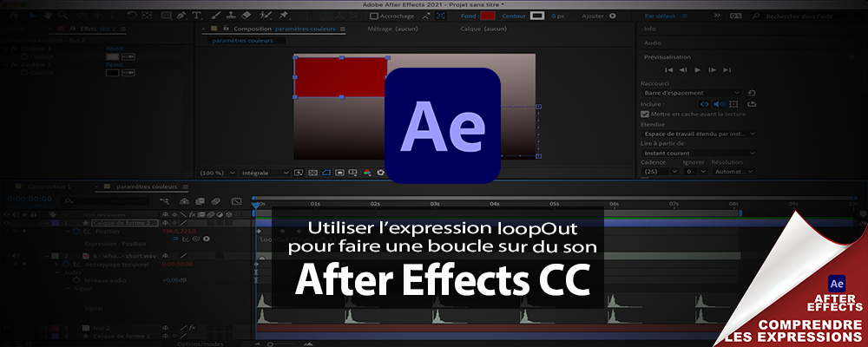Image resolution: width=868 pixels, height=347 pixels.
Task: Toggle Niveaux audio stopwatch
Action: pos(76,280)
